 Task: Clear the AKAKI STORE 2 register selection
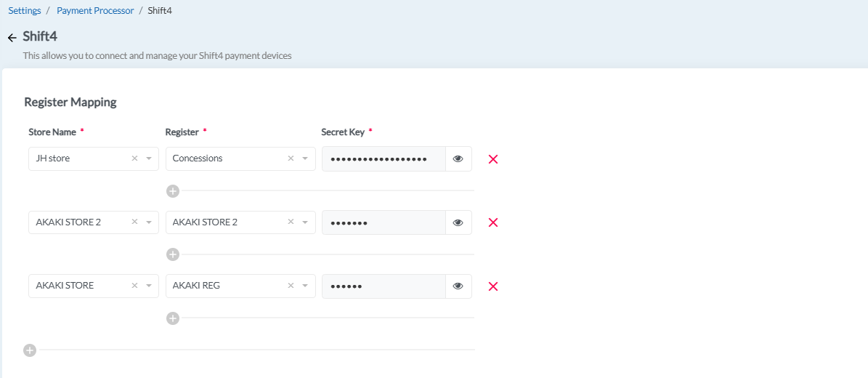point(291,222)
